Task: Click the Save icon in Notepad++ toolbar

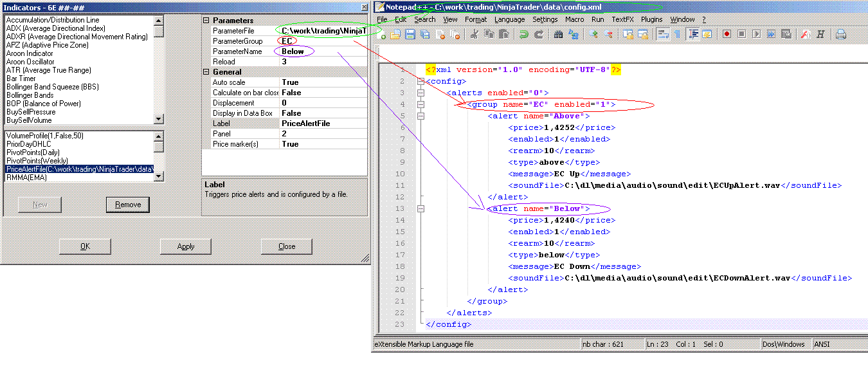Action: 410,35
